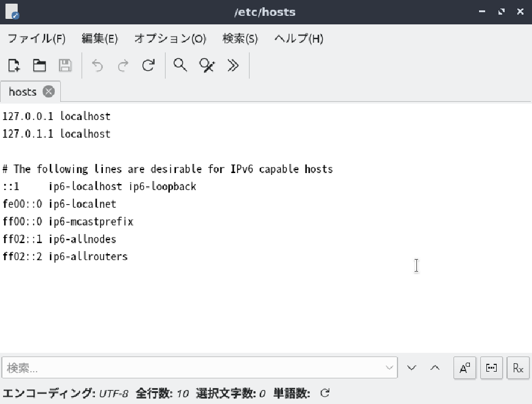Undo last edit with undo arrow
This screenshot has width=532, height=404.
tap(97, 65)
